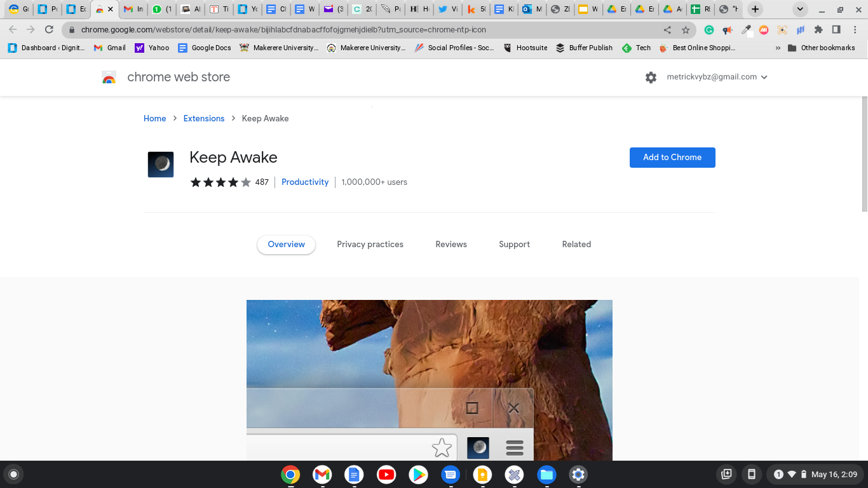Open the Other bookmarks folder

(x=821, y=48)
